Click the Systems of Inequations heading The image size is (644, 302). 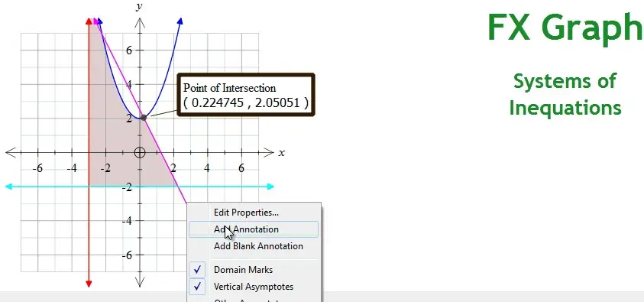565,95
